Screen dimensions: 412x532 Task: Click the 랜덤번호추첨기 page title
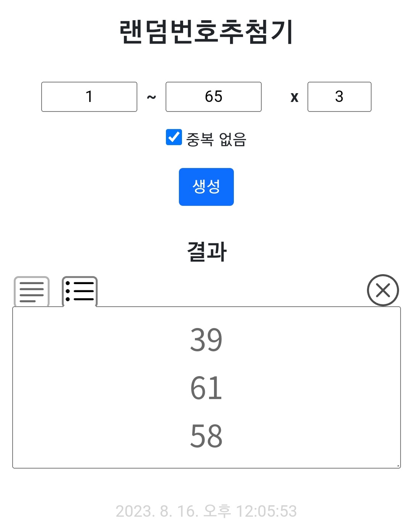[206, 32]
